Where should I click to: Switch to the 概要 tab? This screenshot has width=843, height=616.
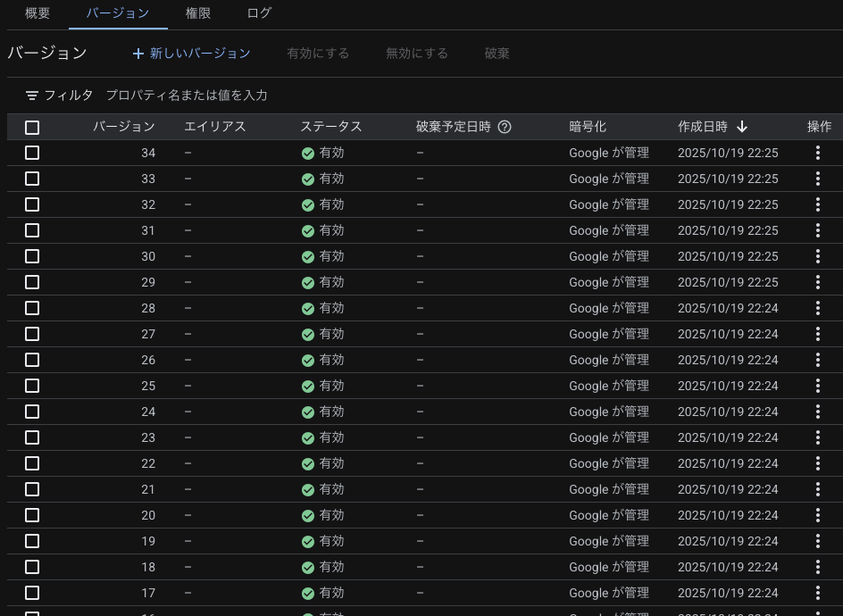point(38,13)
